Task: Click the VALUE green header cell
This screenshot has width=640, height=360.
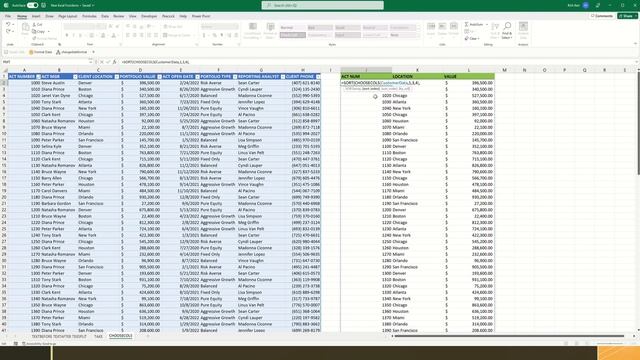Action: point(469,76)
